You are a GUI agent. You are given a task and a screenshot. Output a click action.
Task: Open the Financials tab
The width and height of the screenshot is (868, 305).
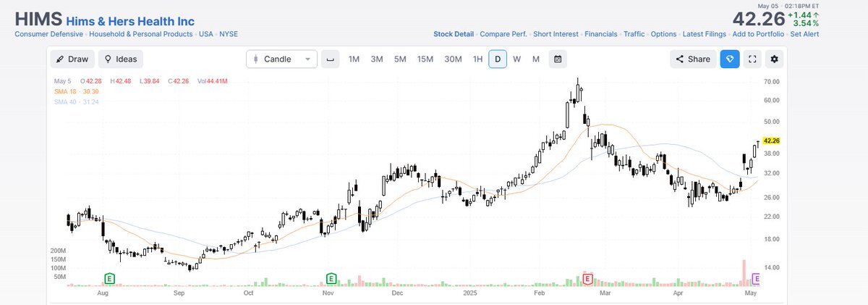600,34
